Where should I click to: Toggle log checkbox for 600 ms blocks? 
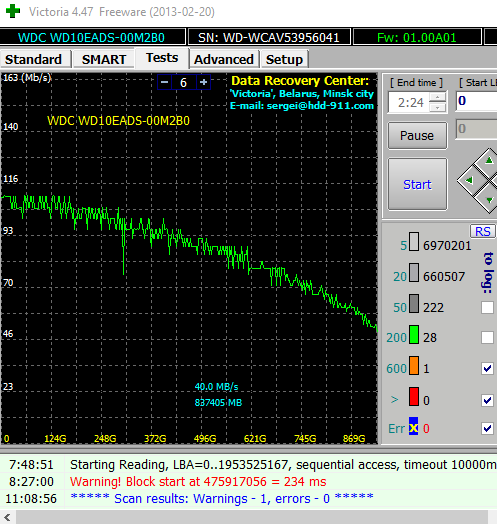coord(487,369)
